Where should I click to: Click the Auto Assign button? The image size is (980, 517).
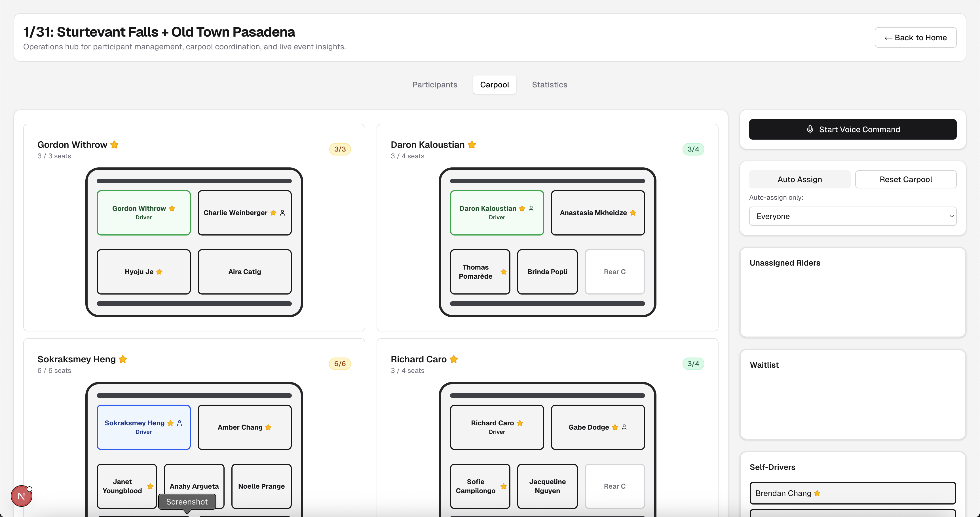(x=799, y=179)
